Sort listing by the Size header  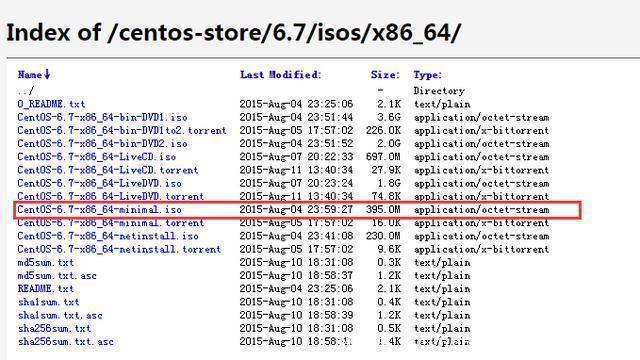(x=385, y=75)
